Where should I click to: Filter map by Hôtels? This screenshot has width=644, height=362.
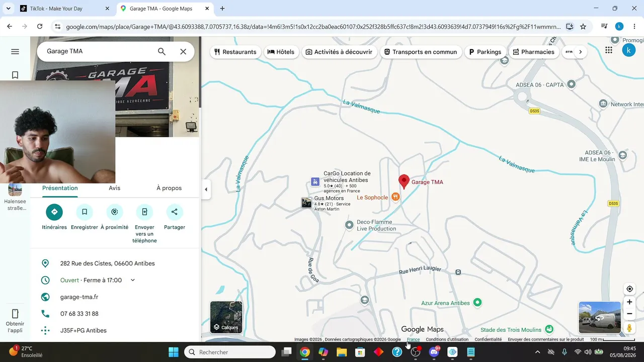pos(281,52)
